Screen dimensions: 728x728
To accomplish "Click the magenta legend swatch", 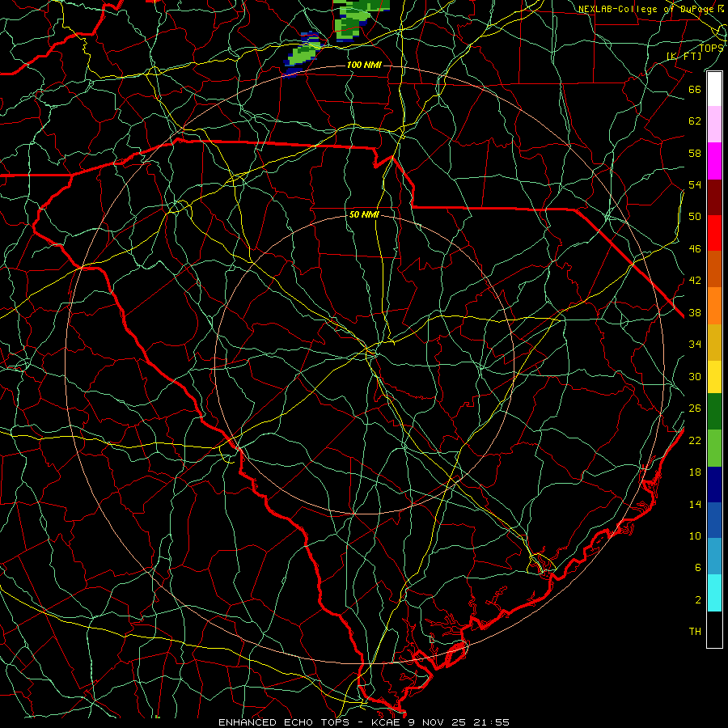I will [x=714, y=161].
